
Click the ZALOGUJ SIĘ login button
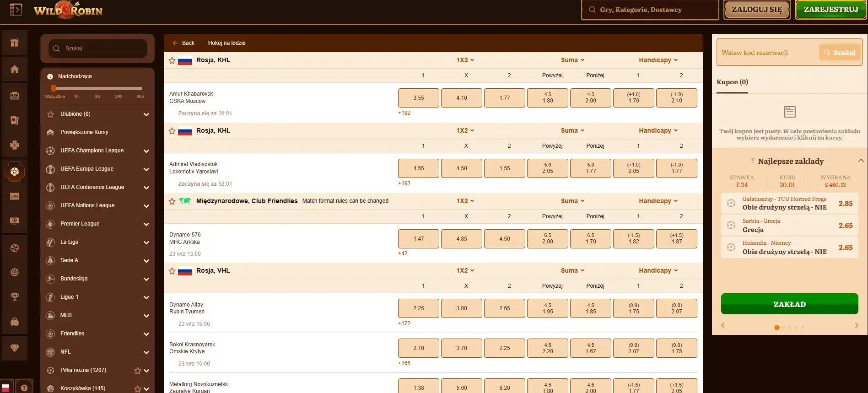(757, 10)
